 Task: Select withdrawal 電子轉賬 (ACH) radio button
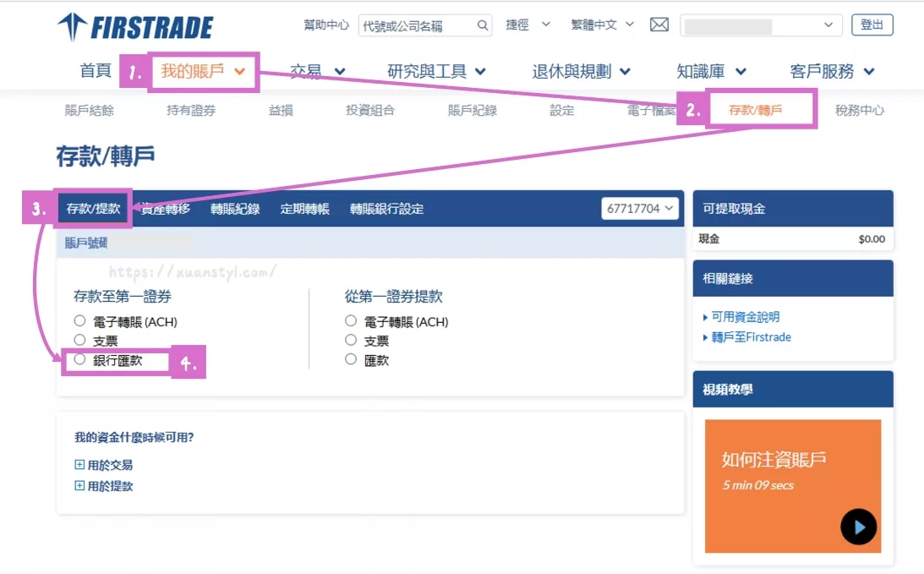click(351, 320)
